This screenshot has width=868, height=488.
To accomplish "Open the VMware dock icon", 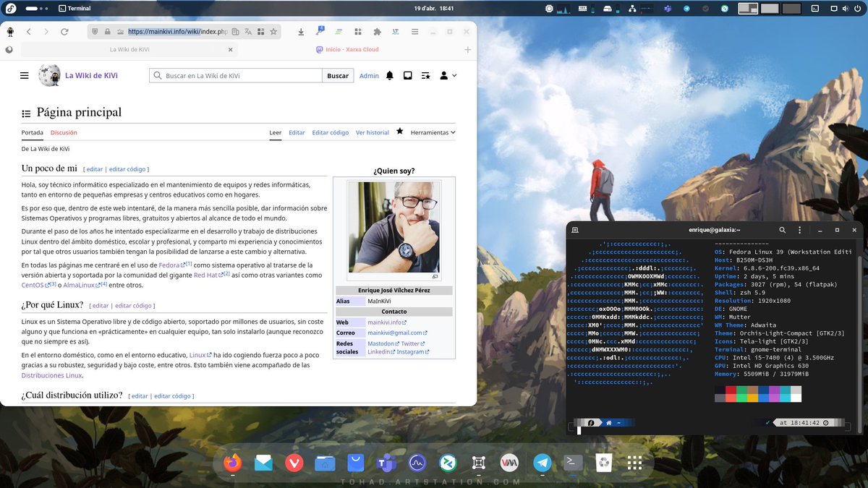I will [509, 462].
